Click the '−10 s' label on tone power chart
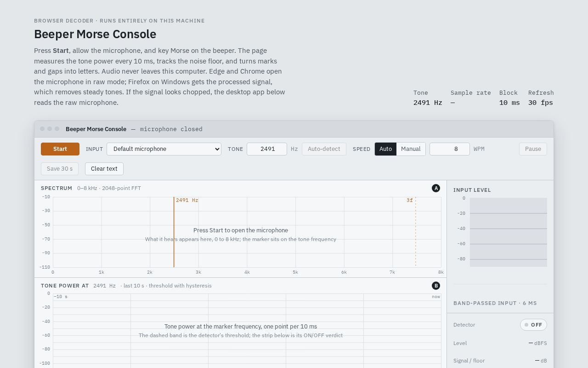The width and height of the screenshot is (588, 368). pyautogui.click(x=61, y=297)
